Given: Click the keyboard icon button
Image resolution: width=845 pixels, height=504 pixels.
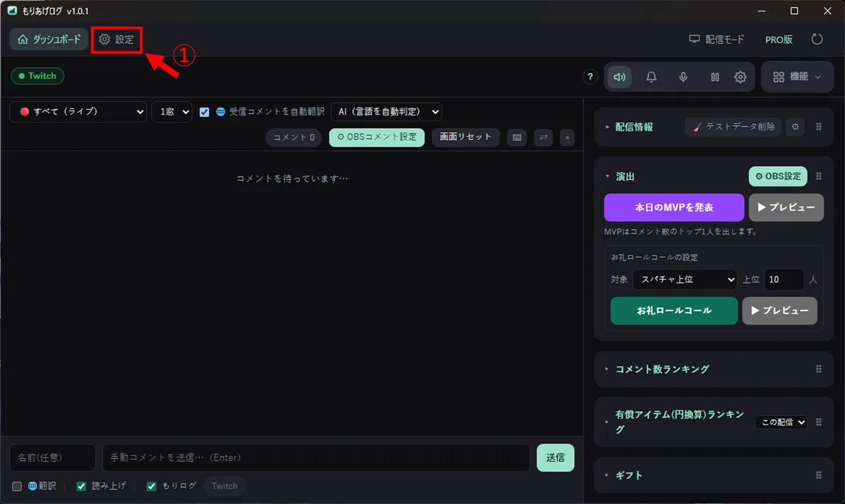Looking at the screenshot, I should click(517, 138).
